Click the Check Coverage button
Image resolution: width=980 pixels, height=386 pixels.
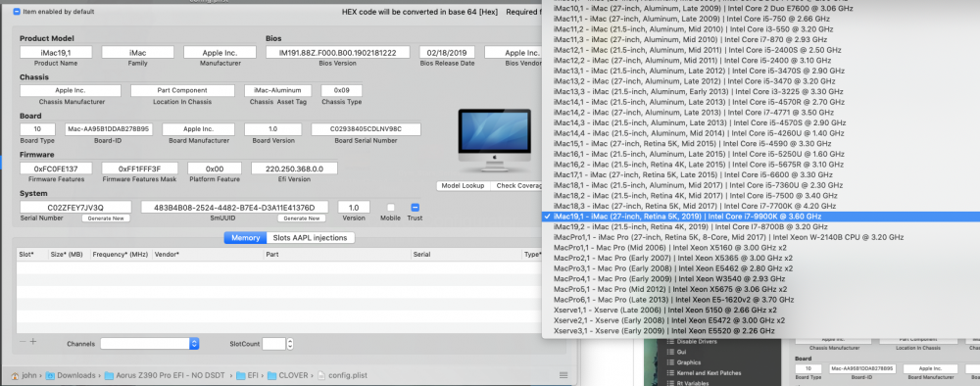pos(515,185)
